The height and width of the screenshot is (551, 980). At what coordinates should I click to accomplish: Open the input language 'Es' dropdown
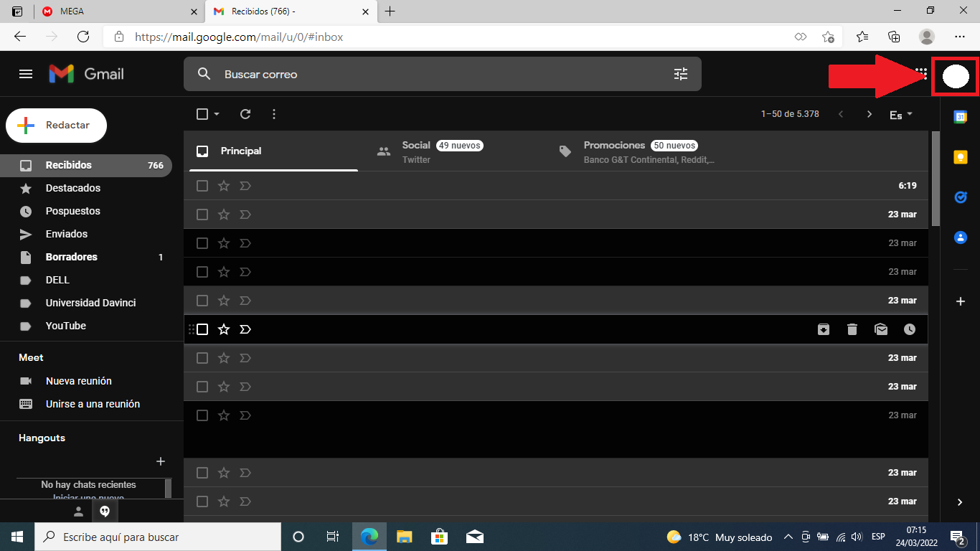coord(901,115)
